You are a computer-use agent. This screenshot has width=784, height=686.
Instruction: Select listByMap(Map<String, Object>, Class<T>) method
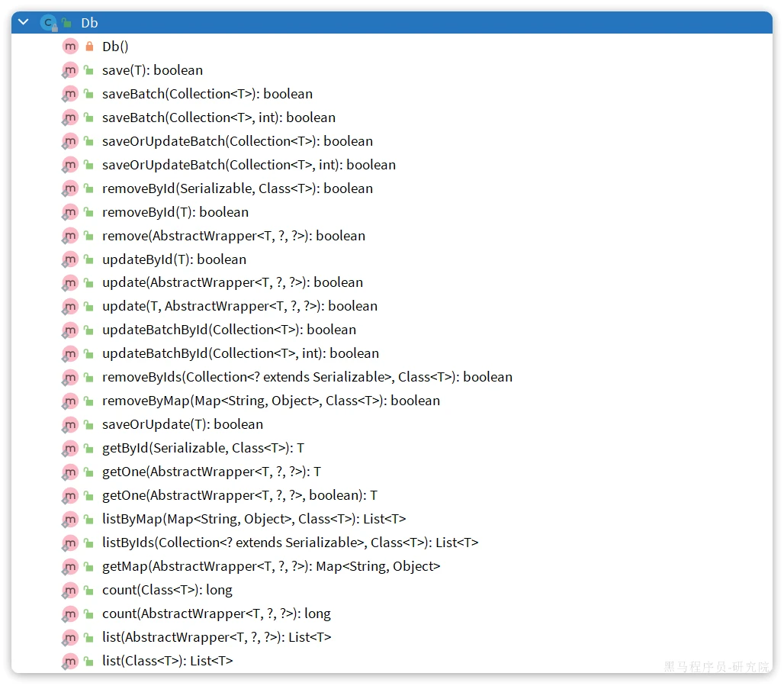(x=254, y=519)
